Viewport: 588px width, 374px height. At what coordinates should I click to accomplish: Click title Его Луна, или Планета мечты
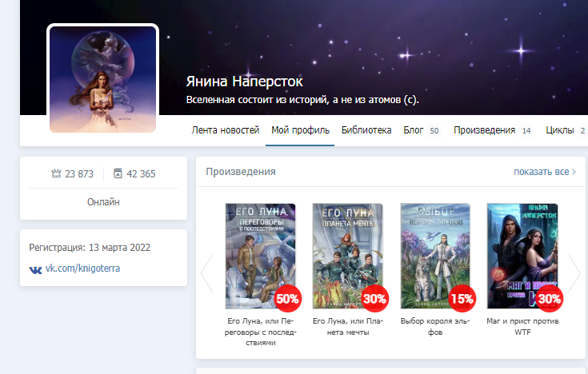point(348,326)
